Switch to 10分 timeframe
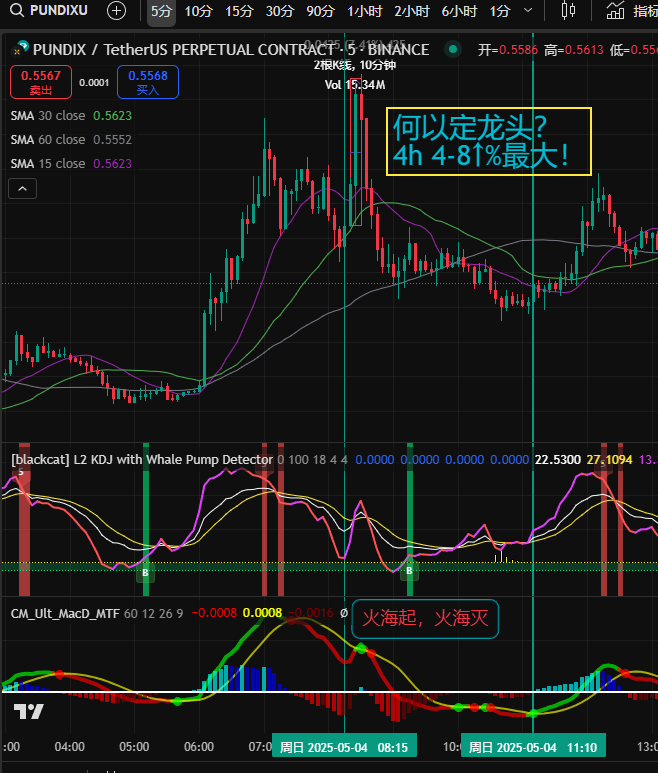The height and width of the screenshot is (773, 658). click(x=198, y=11)
